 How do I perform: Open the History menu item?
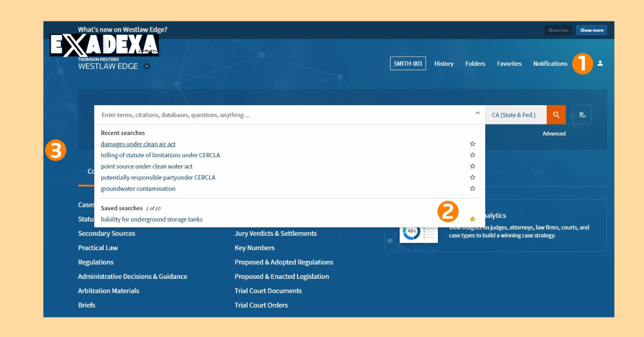tap(444, 63)
